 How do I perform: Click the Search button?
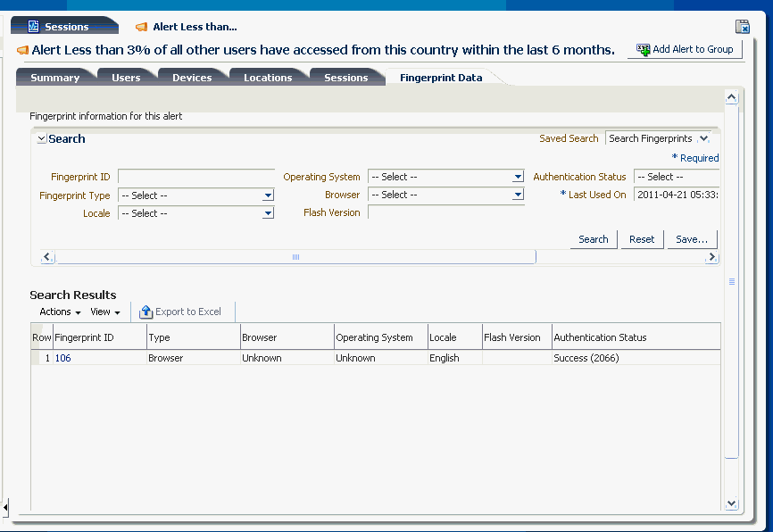(593, 238)
